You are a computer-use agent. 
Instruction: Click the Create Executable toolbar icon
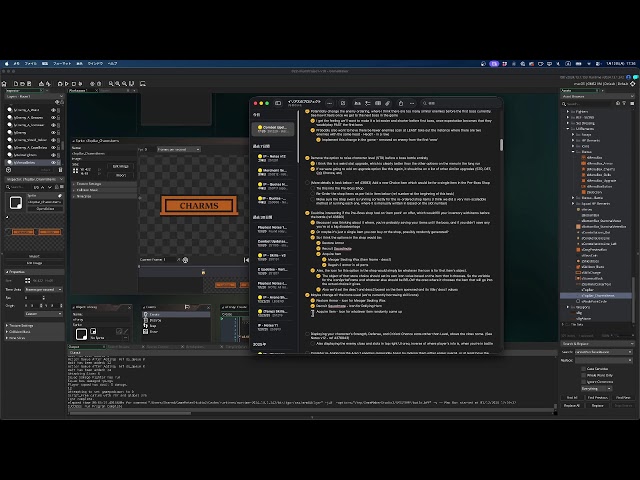41,84
